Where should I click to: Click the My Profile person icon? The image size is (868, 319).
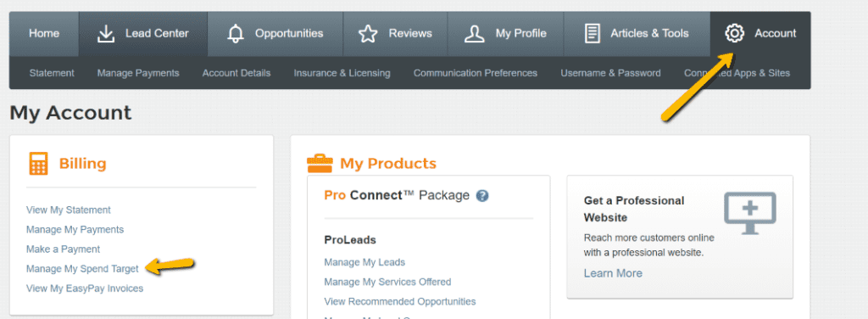[x=475, y=34]
